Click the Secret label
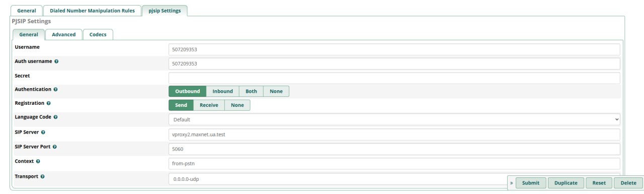The width and height of the screenshot is (644, 194). coord(23,76)
